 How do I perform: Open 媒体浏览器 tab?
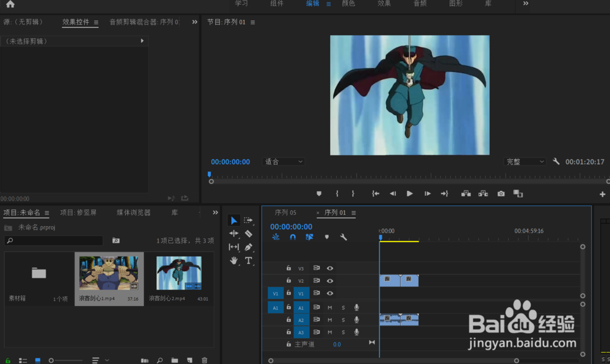pos(134,212)
